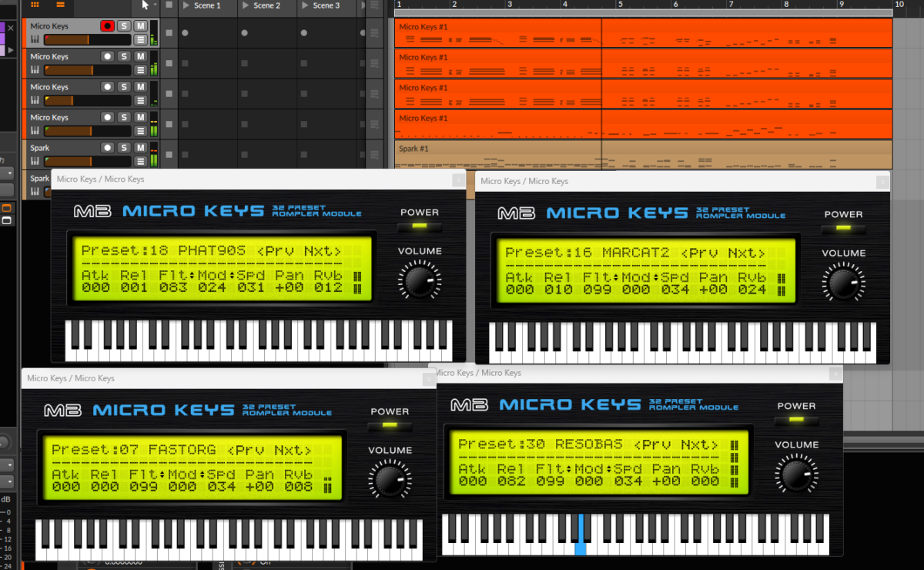Image resolution: width=924 pixels, height=570 pixels.
Task: Select the Micro Keys #1 clip on the top lane
Action: 643,32
